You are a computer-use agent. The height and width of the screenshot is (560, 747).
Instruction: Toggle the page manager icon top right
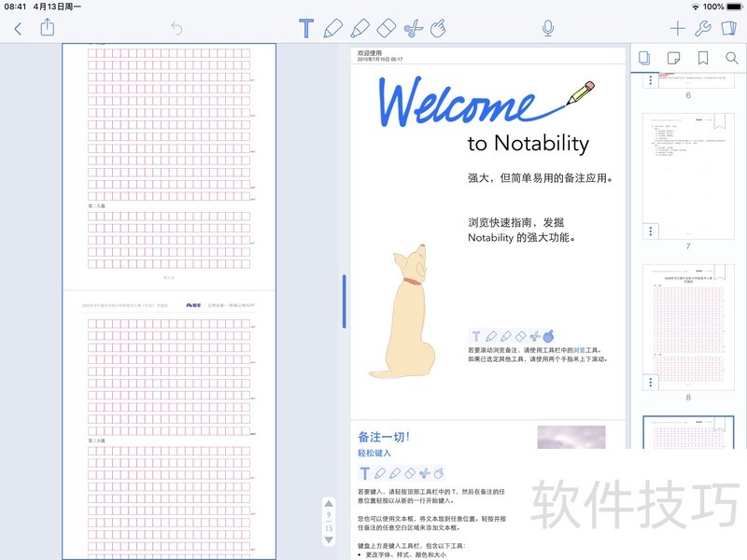729,29
